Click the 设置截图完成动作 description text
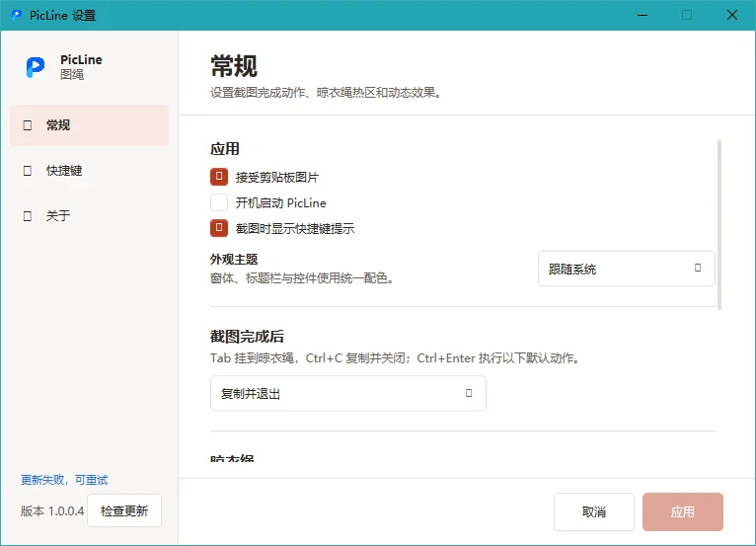The width and height of the screenshot is (756, 546). pos(326,93)
